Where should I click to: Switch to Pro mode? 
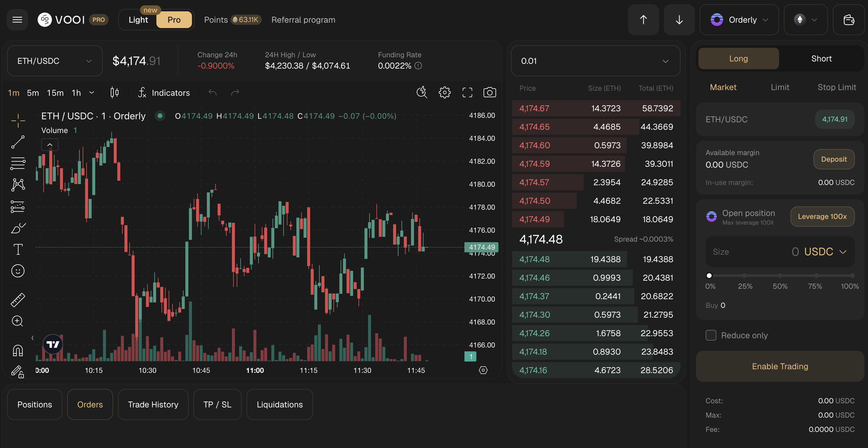click(x=174, y=20)
